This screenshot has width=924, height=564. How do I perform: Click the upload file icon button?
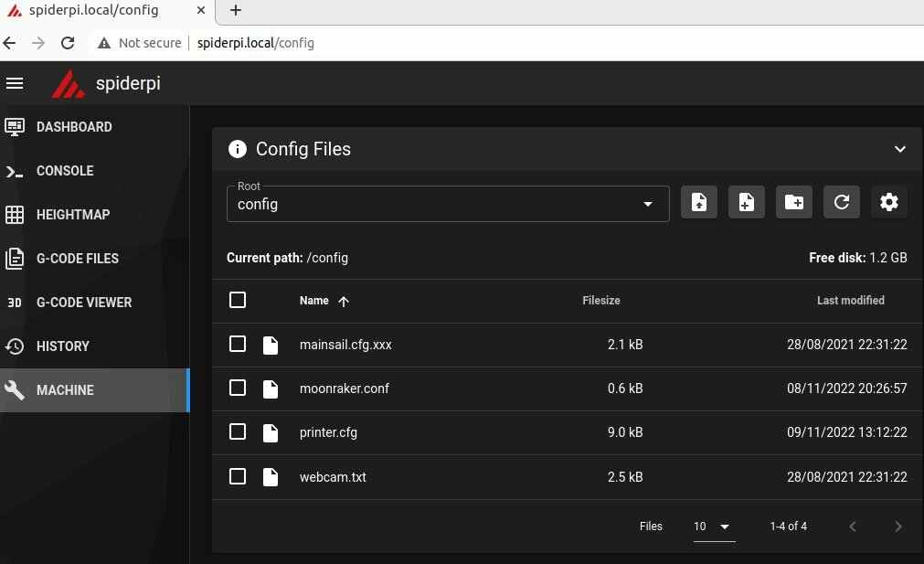pos(699,202)
